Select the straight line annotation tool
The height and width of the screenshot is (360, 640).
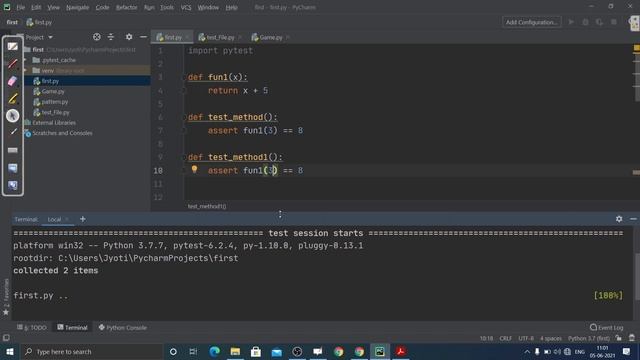pyautogui.click(x=13, y=132)
